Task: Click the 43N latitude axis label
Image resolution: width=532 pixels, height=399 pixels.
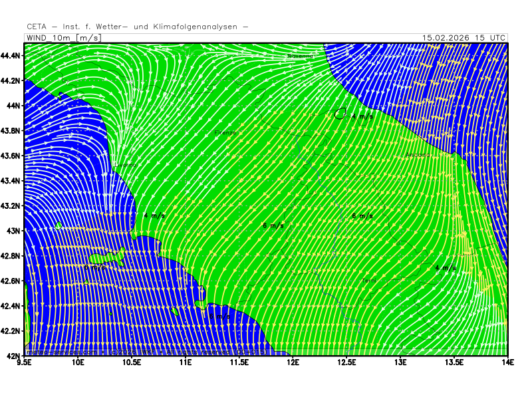Action: point(13,231)
